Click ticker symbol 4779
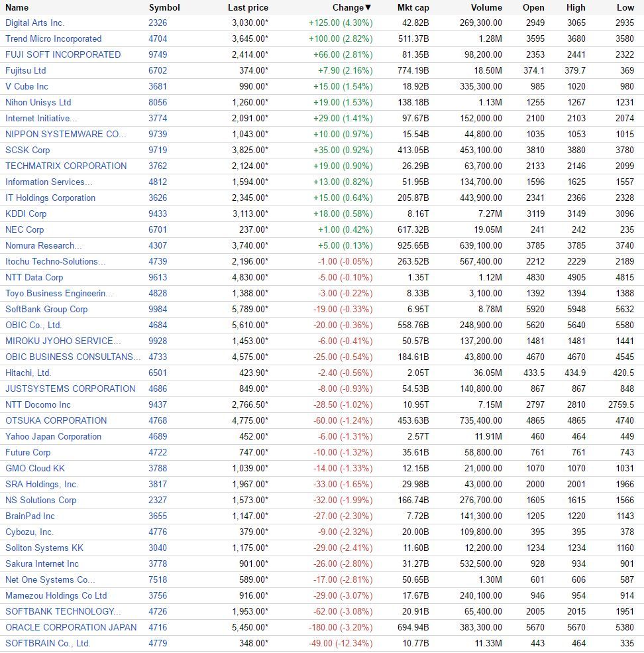The image size is (644, 653). click(x=158, y=643)
